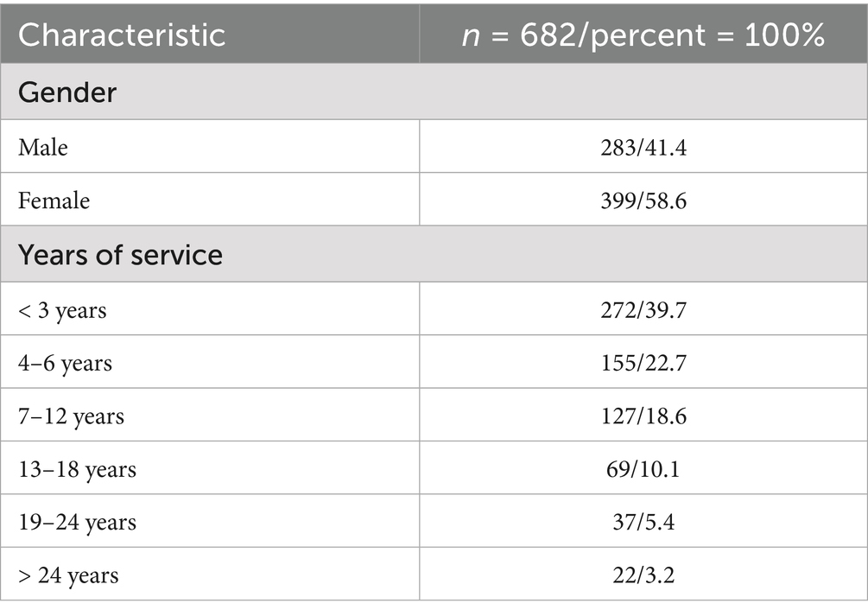Image resolution: width=868 pixels, height=616 pixels.
Task: Select the Gender section row
Action: click(x=67, y=92)
